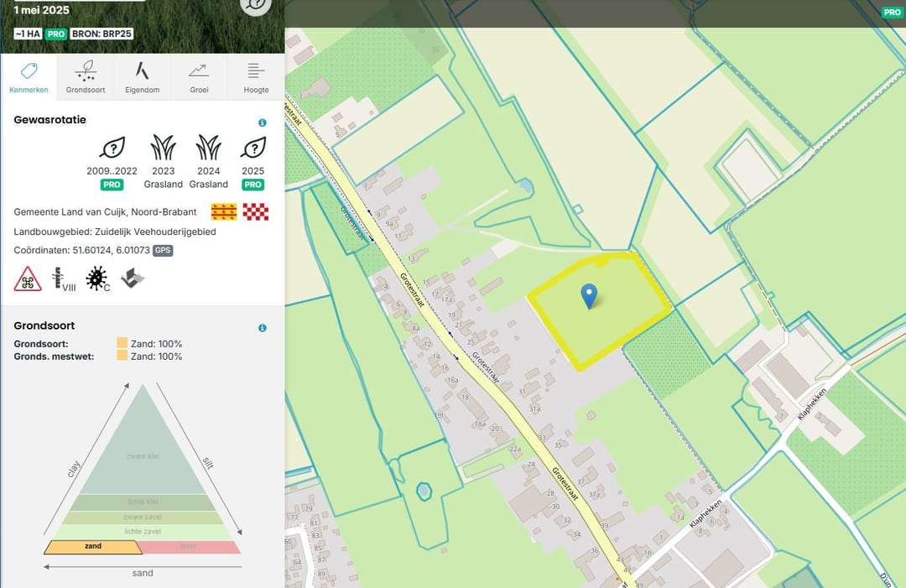Click the blue location pin on map
Screen dimensions: 906x588
590,295
